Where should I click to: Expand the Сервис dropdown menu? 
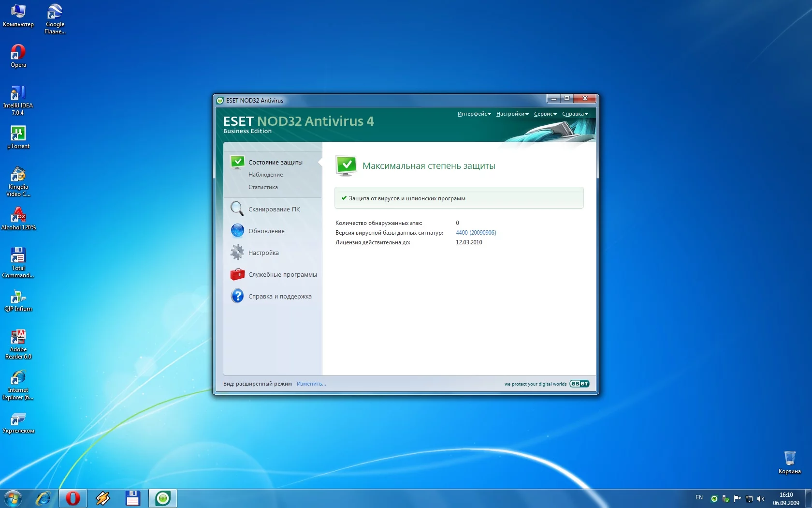545,114
